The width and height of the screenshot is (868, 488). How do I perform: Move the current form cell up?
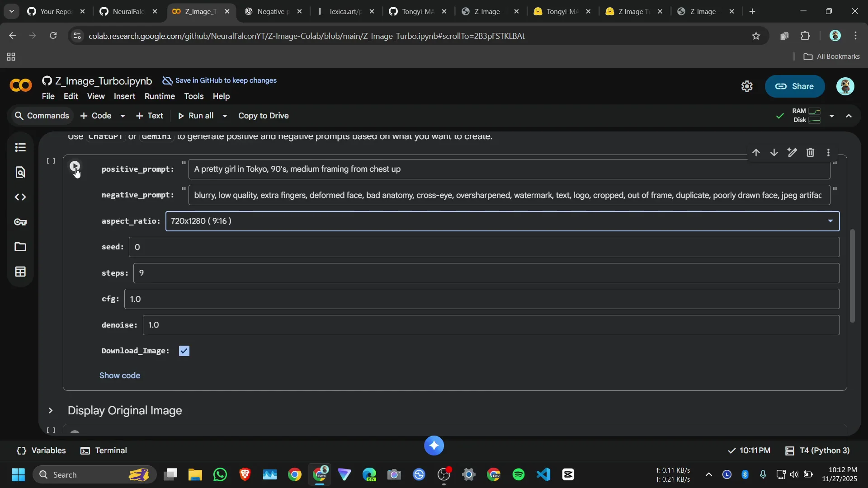click(x=756, y=153)
